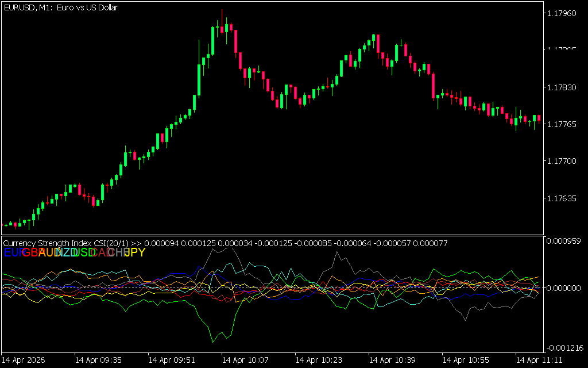Click the 0.000959 indicator scale value
The image size is (588, 368).
pos(565,241)
